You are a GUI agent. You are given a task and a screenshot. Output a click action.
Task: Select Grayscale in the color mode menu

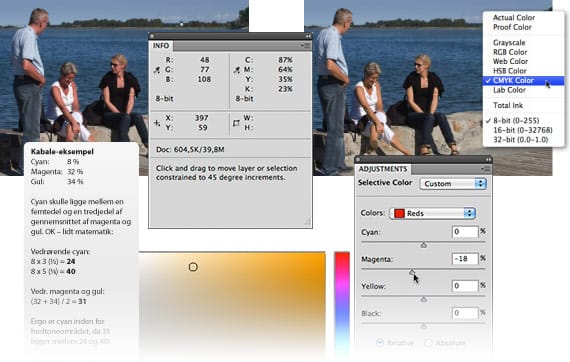click(509, 43)
